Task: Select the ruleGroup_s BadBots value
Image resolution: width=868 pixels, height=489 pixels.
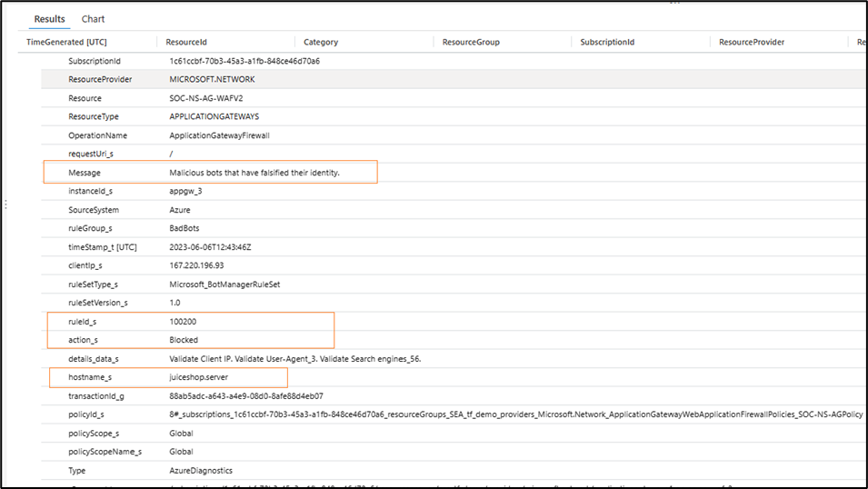Action: [184, 228]
